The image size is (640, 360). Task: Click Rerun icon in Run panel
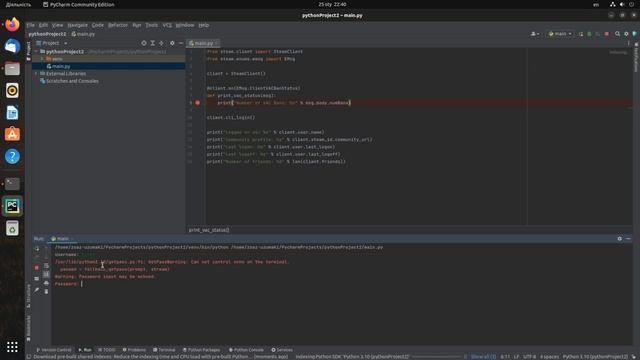coord(37,249)
